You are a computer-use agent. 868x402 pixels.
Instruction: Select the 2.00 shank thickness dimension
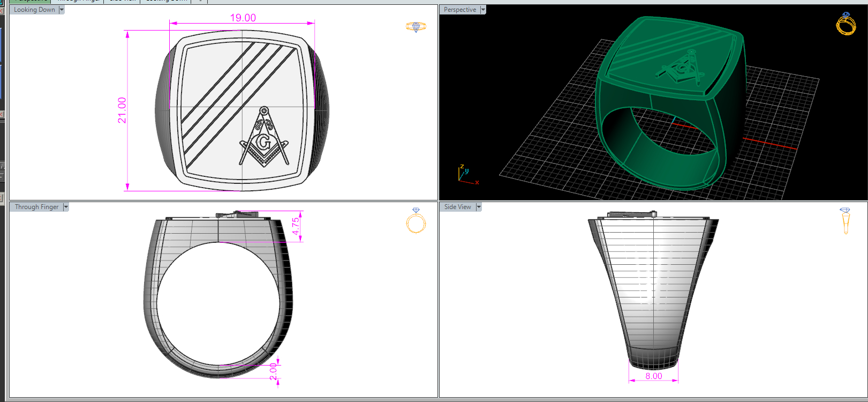click(x=273, y=371)
